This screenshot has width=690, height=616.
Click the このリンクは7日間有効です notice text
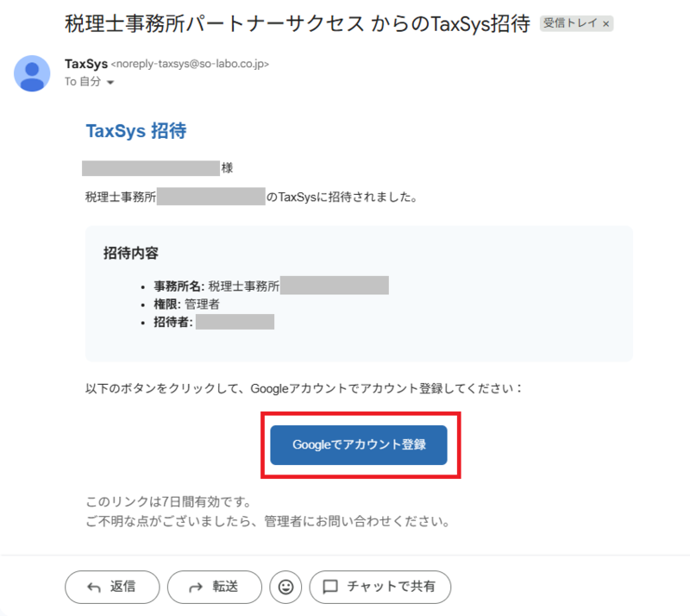(x=169, y=501)
